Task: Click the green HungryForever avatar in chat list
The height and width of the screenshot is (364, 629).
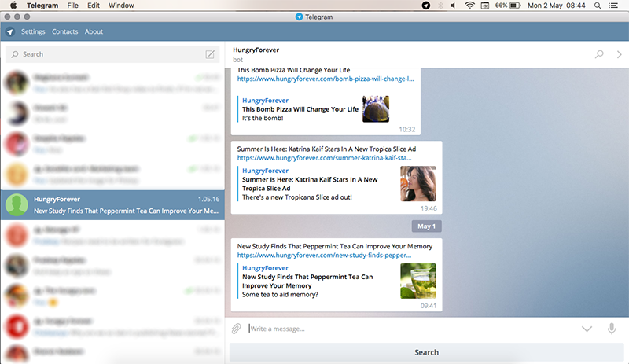Action: [x=17, y=204]
